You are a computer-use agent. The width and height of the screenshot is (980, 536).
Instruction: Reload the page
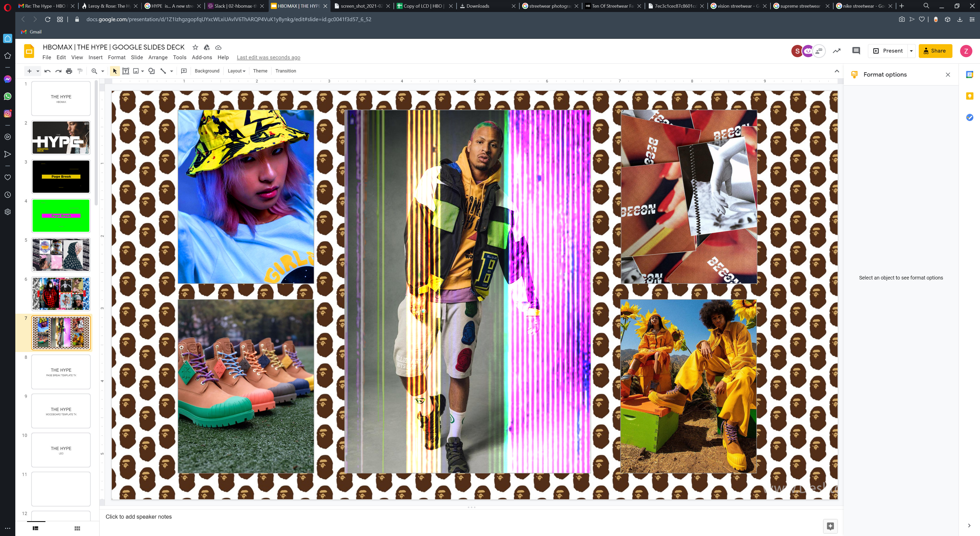click(x=47, y=19)
